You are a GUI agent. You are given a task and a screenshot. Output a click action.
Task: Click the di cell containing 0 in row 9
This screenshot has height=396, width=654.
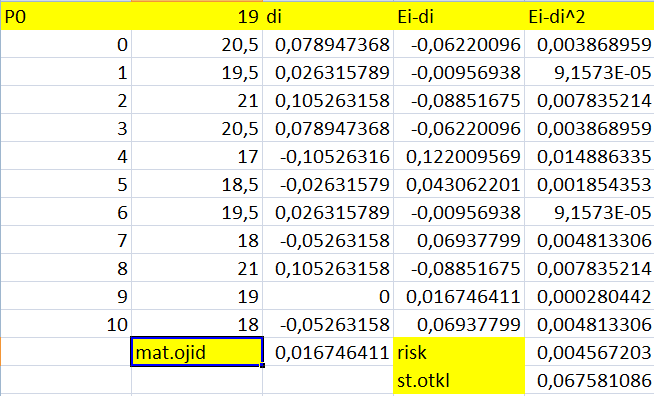(328, 296)
